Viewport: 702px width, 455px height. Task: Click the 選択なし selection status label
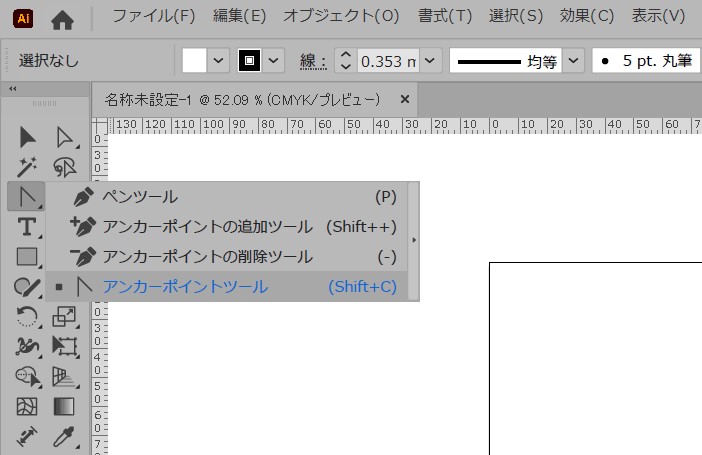coord(49,61)
